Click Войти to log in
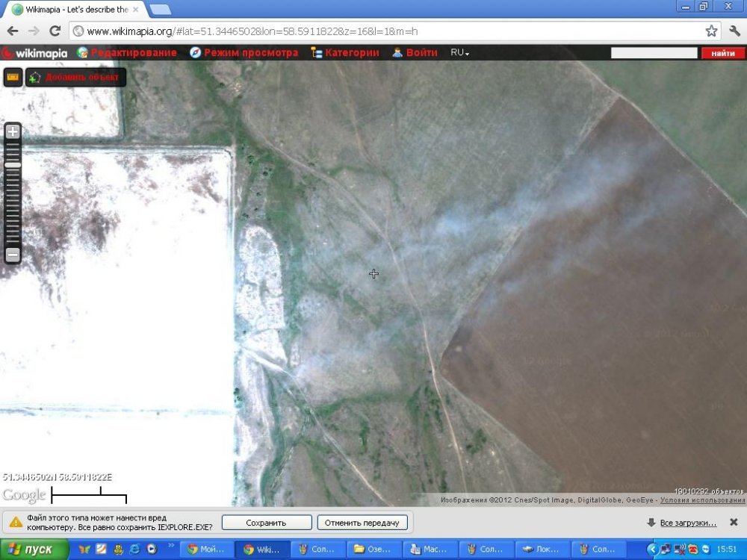Image resolution: width=747 pixels, height=560 pixels. (x=415, y=53)
